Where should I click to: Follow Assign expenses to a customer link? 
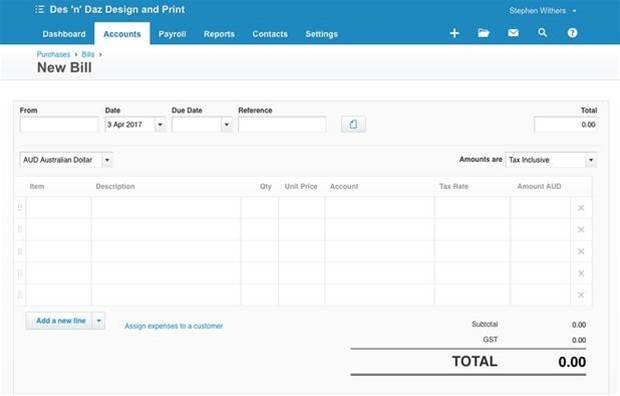pyautogui.click(x=174, y=326)
